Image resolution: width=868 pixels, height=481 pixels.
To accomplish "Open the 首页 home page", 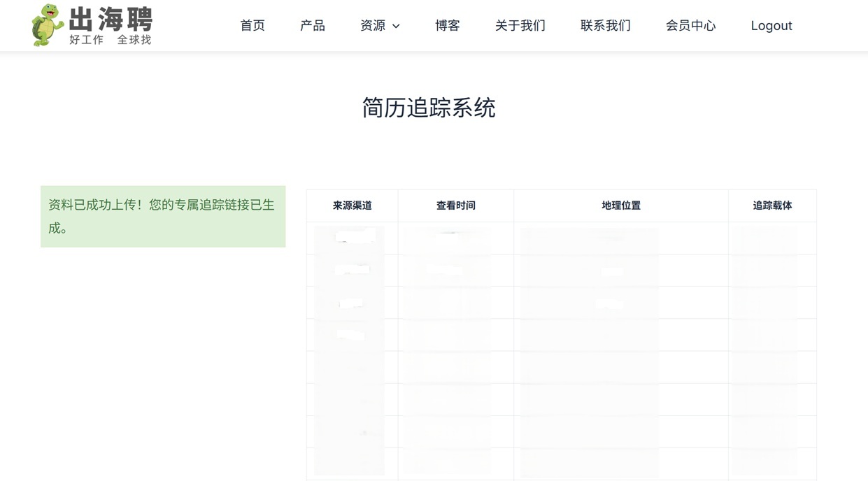I will coord(252,26).
